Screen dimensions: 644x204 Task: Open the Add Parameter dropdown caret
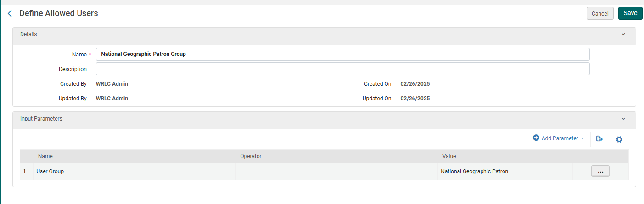point(582,138)
